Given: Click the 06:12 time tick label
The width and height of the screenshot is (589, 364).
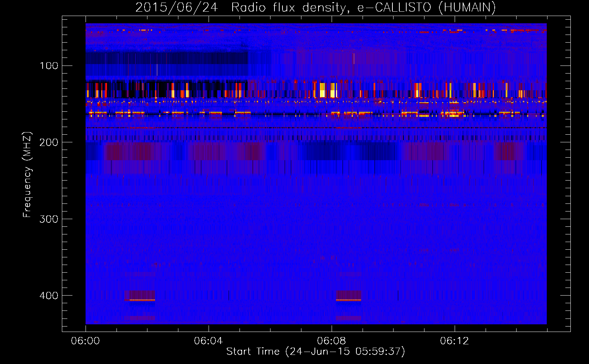Looking at the screenshot, I should tap(454, 341).
